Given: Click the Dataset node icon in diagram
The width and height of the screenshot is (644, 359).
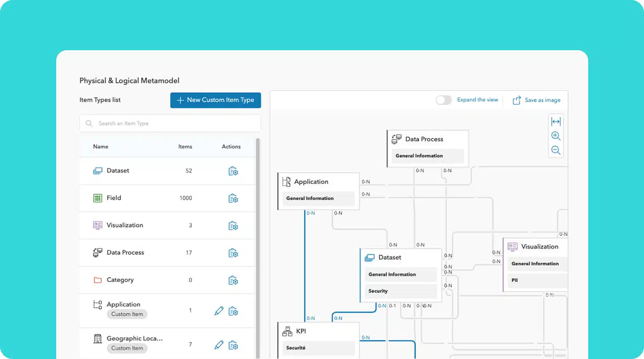Looking at the screenshot, I should (369, 257).
